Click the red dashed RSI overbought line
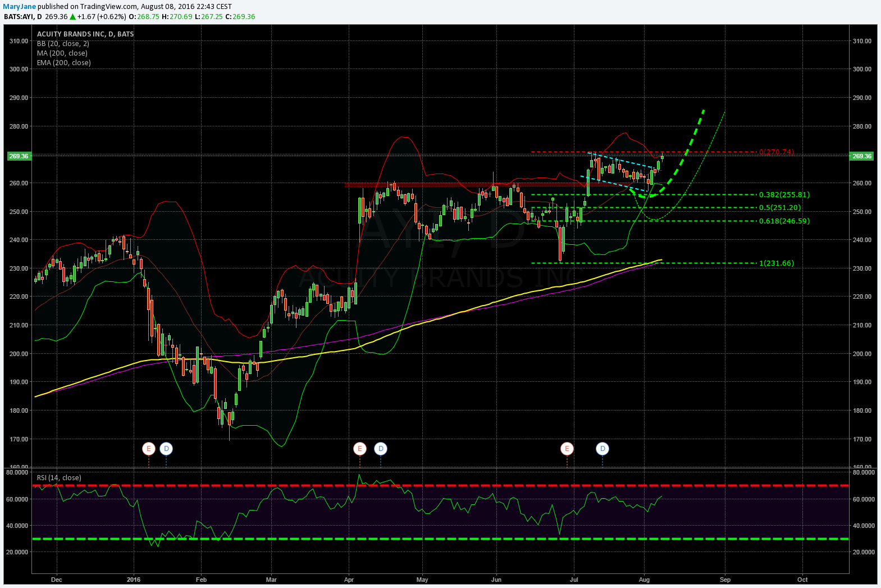The width and height of the screenshot is (881, 588). (x=440, y=485)
